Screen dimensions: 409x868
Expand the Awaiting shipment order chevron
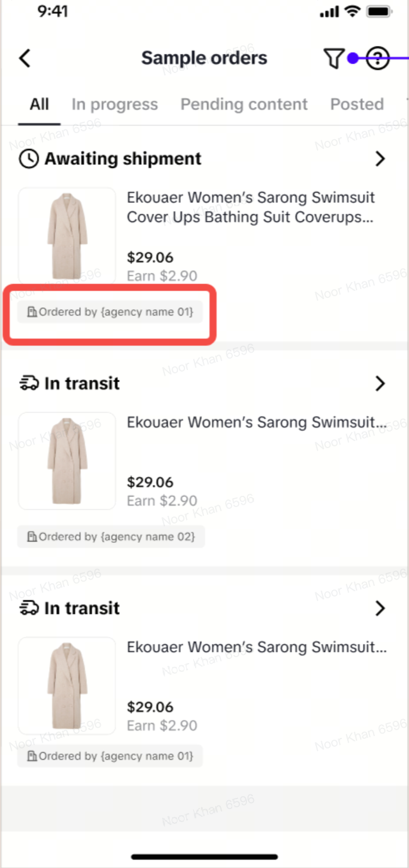pos(380,159)
